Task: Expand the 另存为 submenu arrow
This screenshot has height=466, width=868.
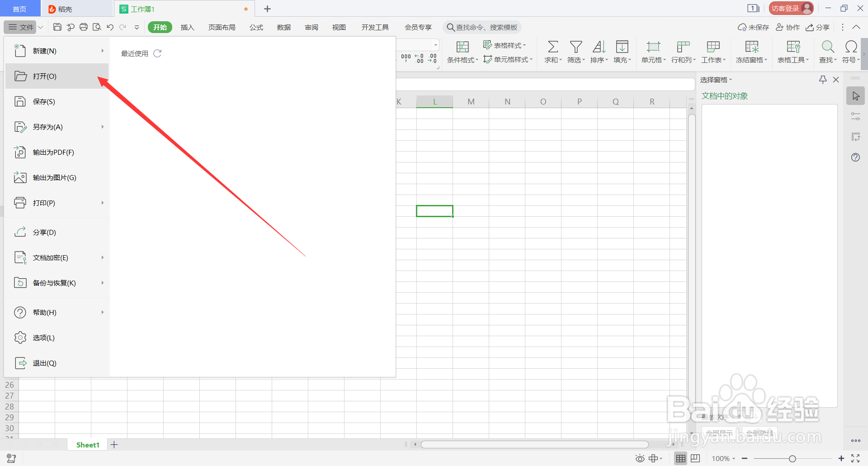Action: click(103, 127)
